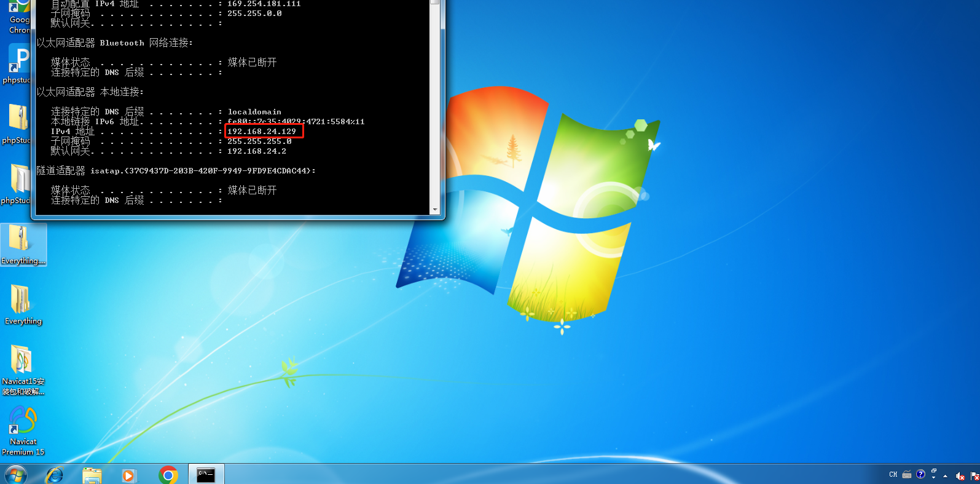Click the IPv4 address 192.168.24.129

(262, 132)
